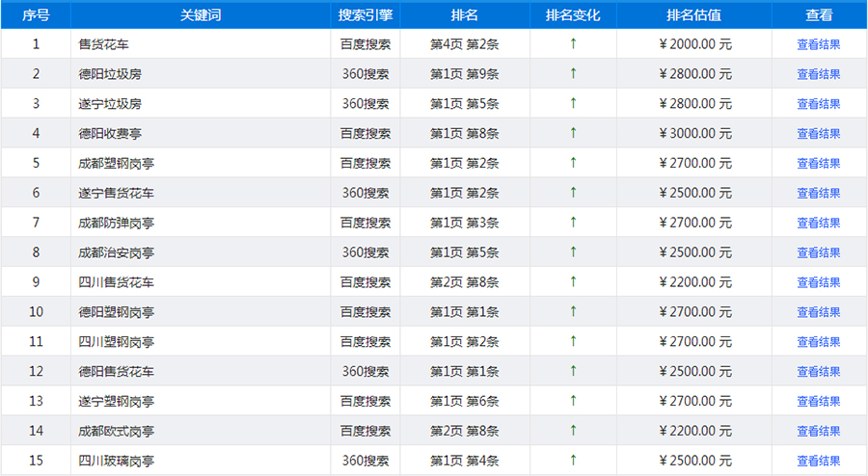Click the green up arrow for 四川售货花车
Image resolution: width=868 pixels, height=476 pixels.
pos(573,282)
